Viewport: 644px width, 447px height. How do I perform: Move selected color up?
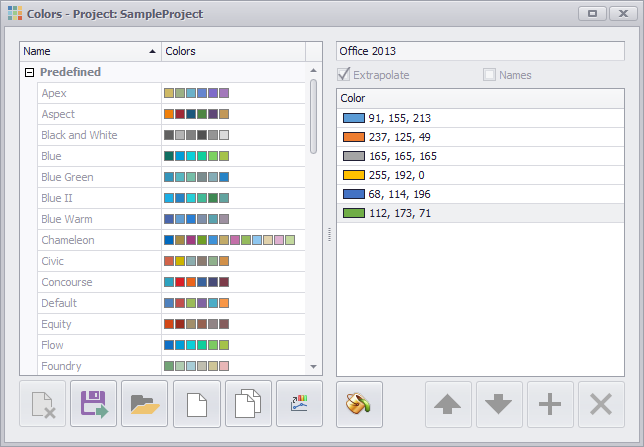coord(448,404)
